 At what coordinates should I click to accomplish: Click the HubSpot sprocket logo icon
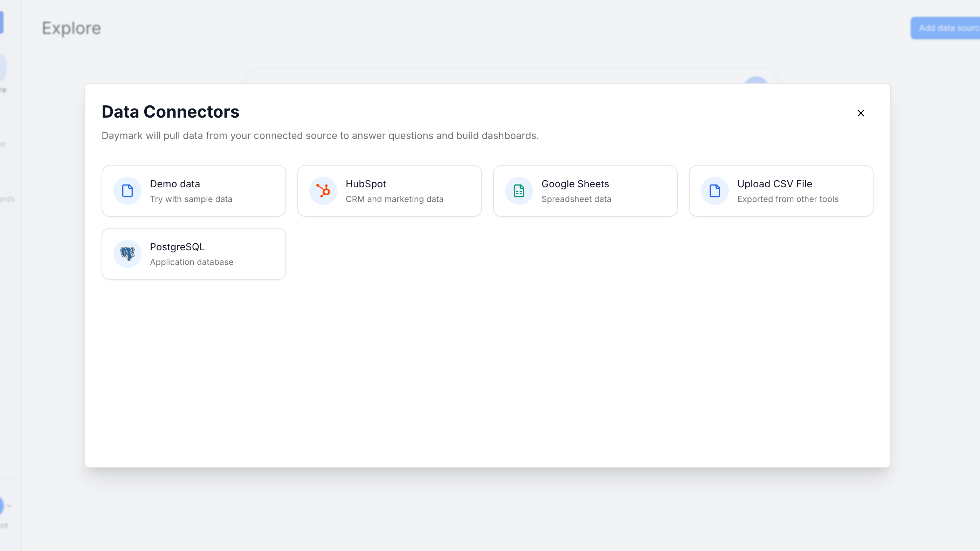(323, 190)
